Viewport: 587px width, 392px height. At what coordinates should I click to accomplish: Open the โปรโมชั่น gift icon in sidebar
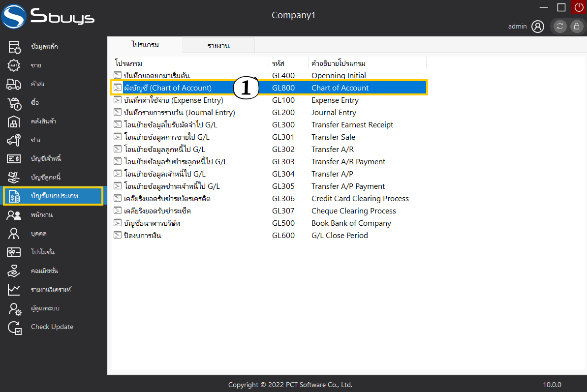[x=14, y=252]
